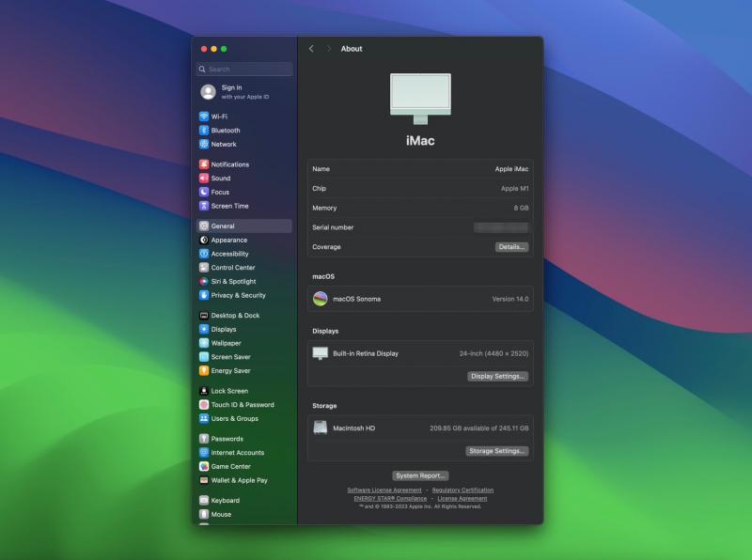Click Privacy & Security hand icon
This screenshot has width=752, height=560.
[x=204, y=296]
